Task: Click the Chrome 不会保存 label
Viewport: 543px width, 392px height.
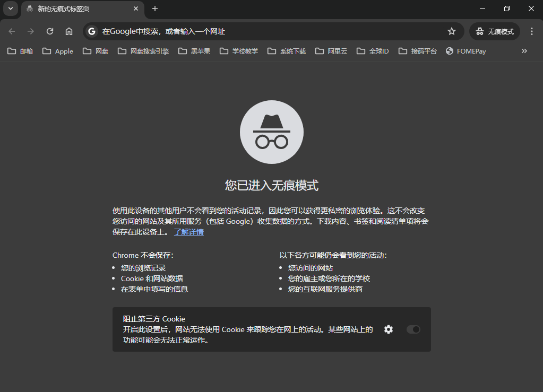Action: (x=143, y=255)
